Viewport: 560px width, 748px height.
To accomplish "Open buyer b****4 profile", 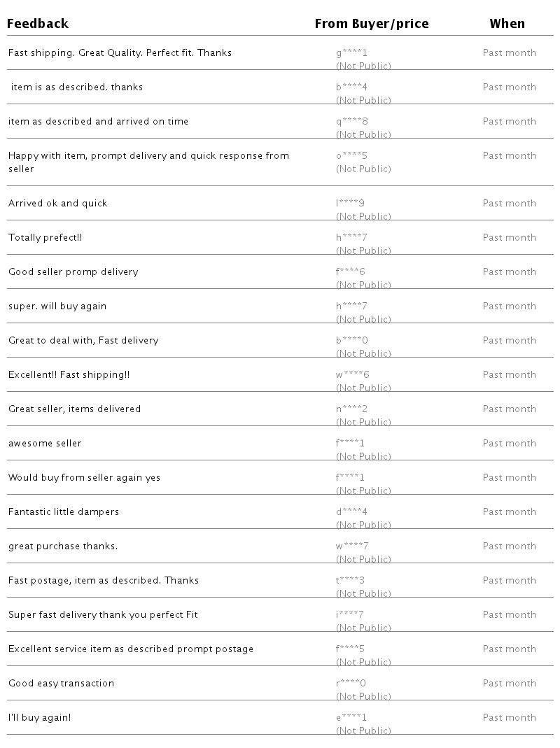I will pyautogui.click(x=351, y=87).
